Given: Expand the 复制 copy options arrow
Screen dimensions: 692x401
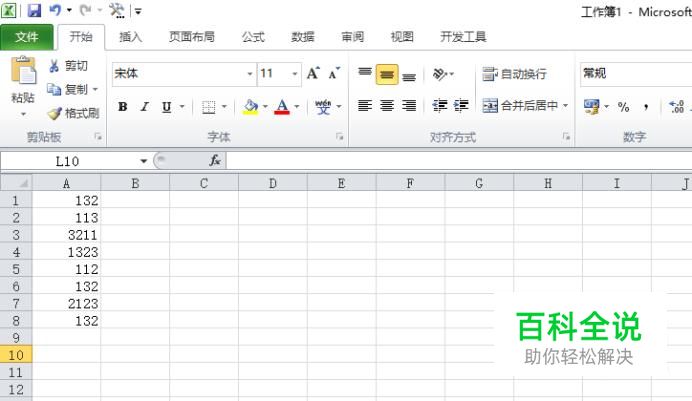Looking at the screenshot, I should [x=95, y=90].
